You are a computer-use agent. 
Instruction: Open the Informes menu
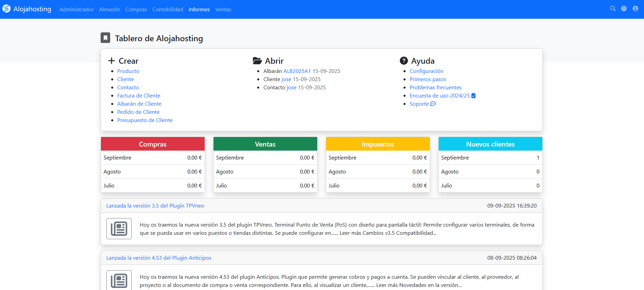click(199, 10)
